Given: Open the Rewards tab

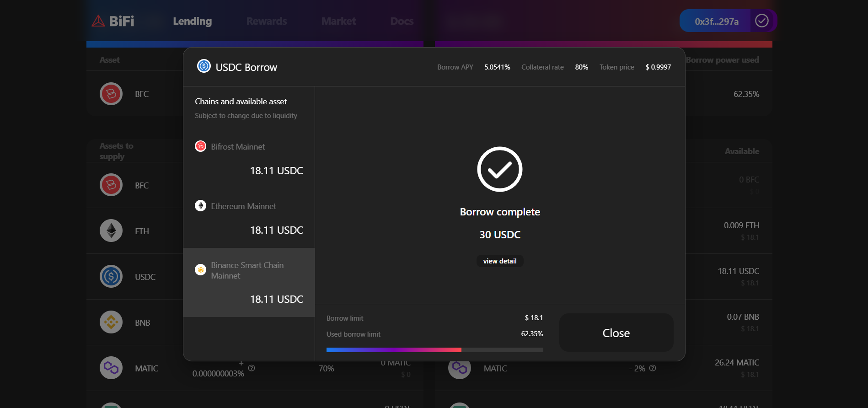Looking at the screenshot, I should click(267, 21).
